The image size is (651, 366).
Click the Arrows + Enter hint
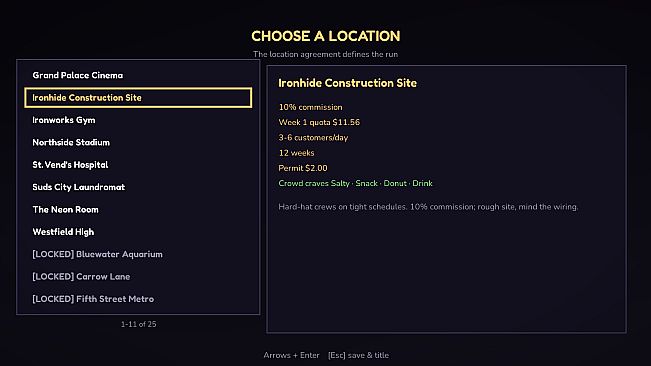(x=291, y=355)
